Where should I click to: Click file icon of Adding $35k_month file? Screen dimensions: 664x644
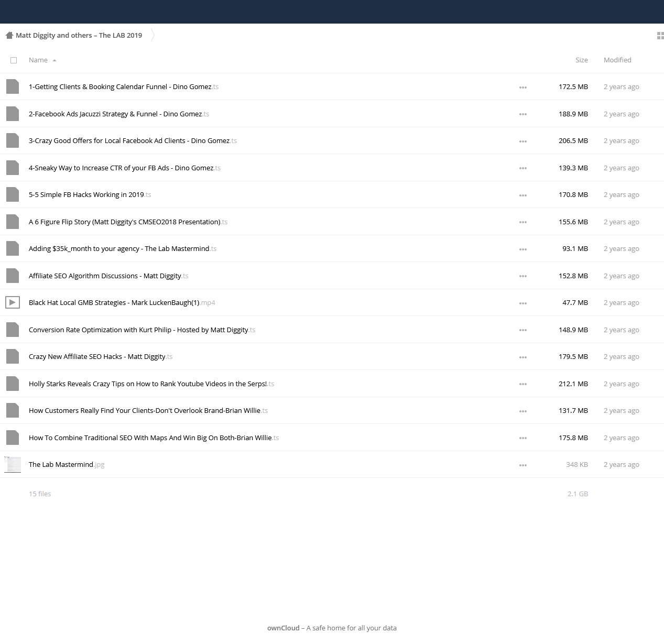pos(13,248)
